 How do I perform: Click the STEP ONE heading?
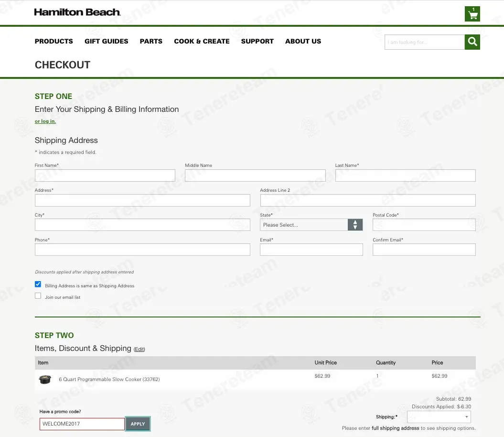[x=54, y=96]
